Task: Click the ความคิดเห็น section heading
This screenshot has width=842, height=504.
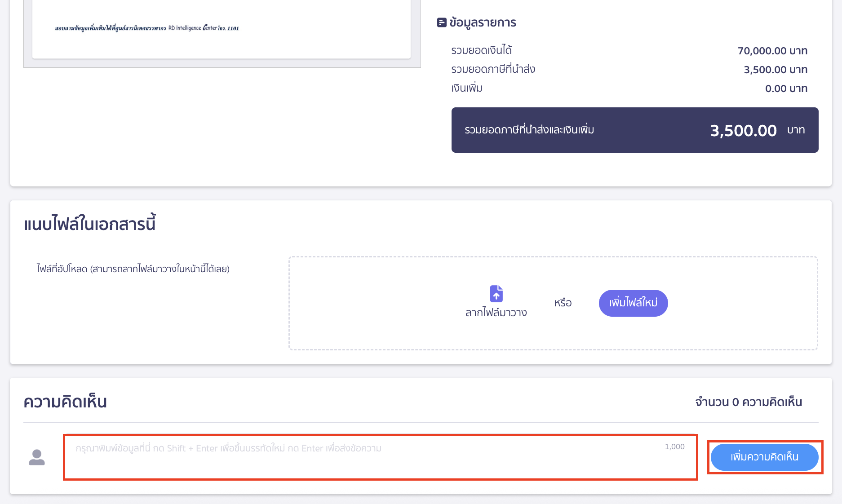Action: (x=65, y=402)
